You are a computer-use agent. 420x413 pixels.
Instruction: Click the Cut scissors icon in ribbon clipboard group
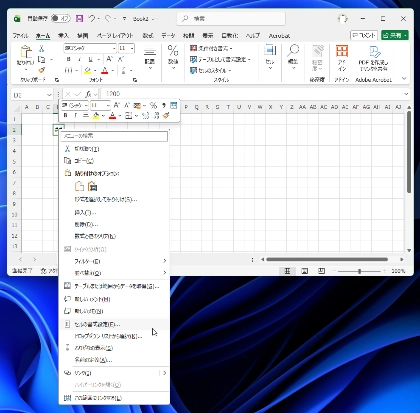tap(42, 49)
